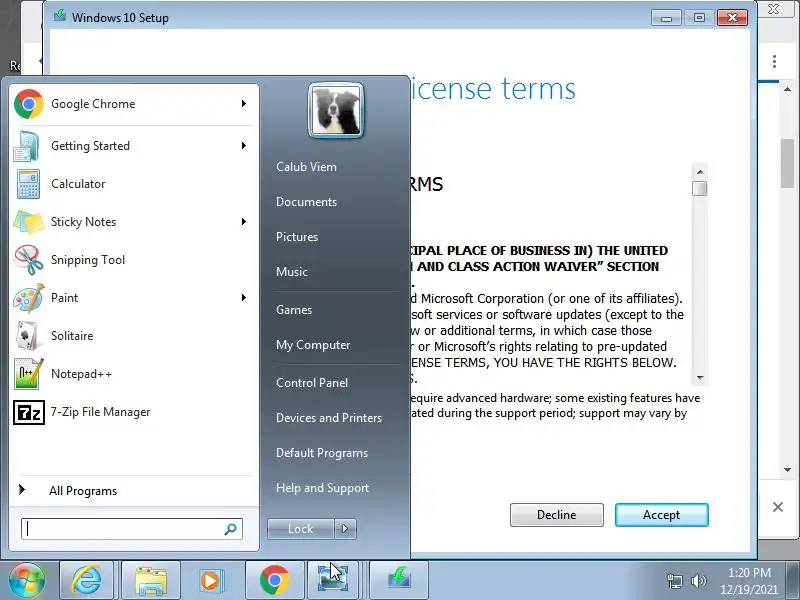Click background window scrollbar down arrow
This screenshot has height=600, width=800.
[787, 470]
